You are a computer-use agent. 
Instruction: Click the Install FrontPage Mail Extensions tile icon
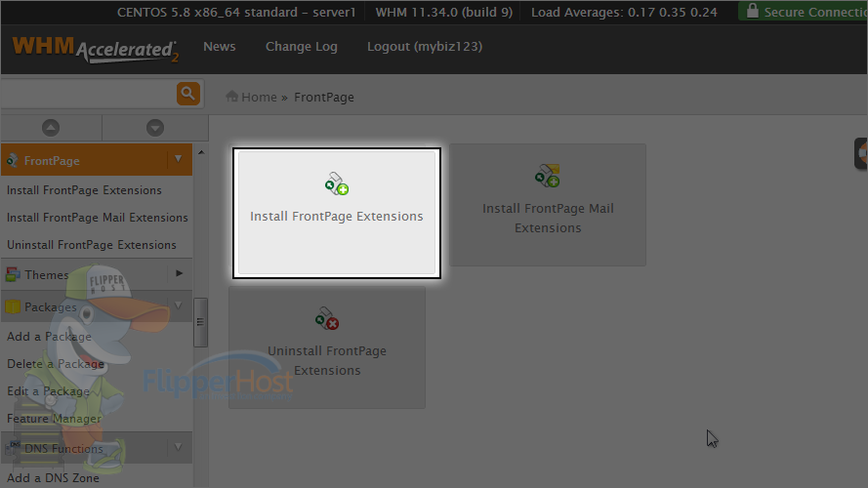(548, 176)
